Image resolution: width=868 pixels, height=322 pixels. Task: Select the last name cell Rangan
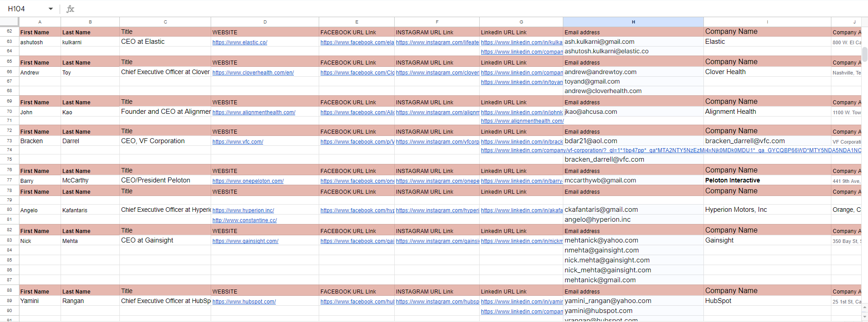click(x=90, y=301)
